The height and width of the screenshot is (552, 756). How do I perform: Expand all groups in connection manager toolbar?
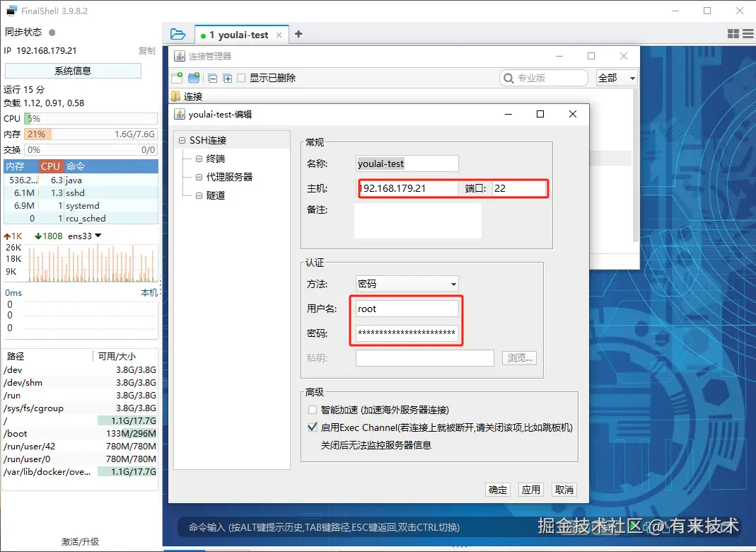[x=227, y=78]
